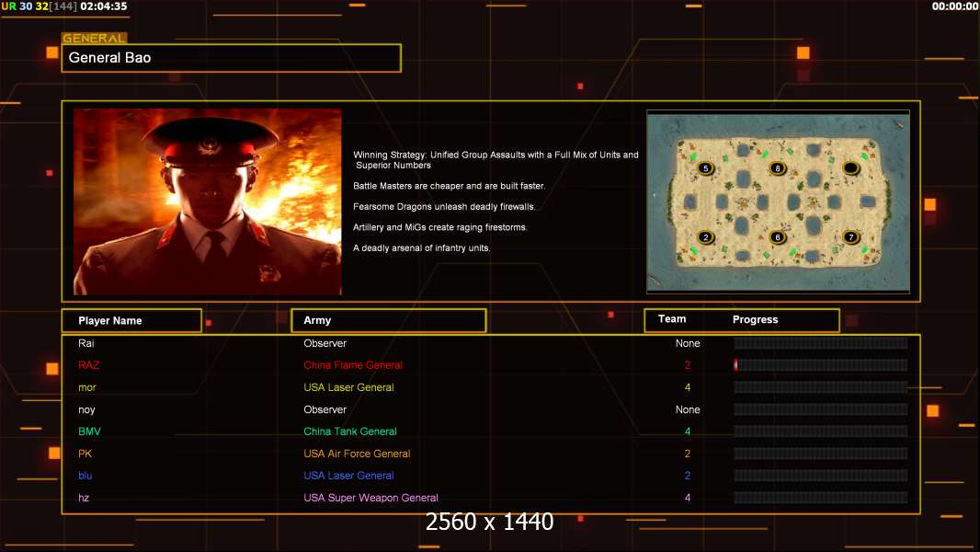Click the Team column header
This screenshot has width=980, height=552.
click(x=672, y=319)
